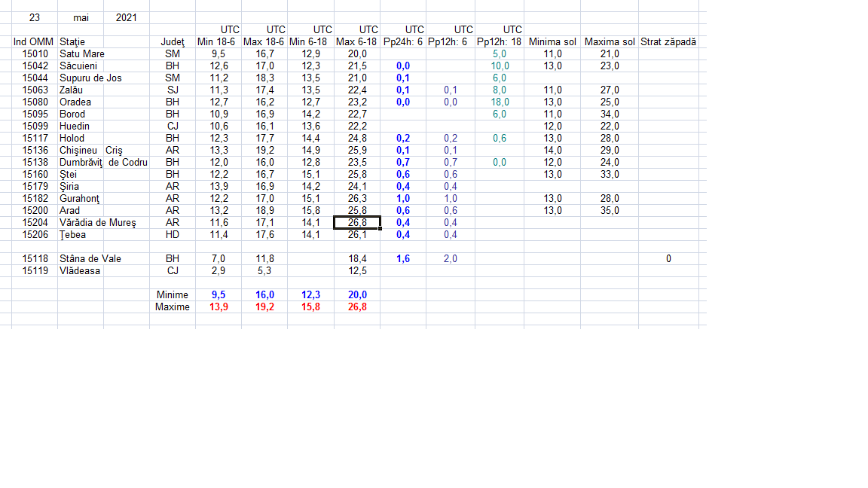The image size is (868, 488).
Task: Select the Min 18-6 header cell
Action: click(216, 41)
